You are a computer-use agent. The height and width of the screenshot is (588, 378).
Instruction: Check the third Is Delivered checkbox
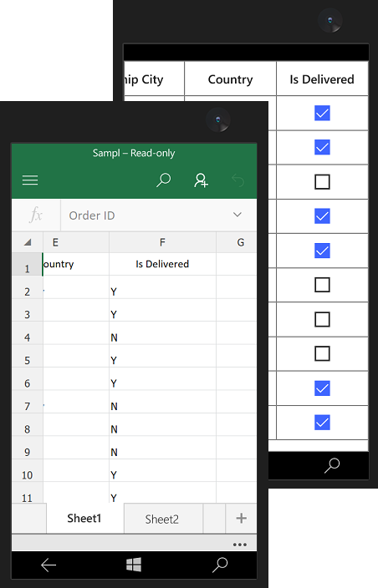coord(322,181)
